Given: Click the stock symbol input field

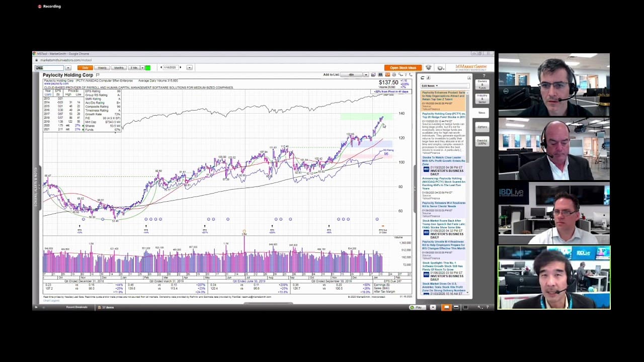Looking at the screenshot, I should tap(49, 68).
